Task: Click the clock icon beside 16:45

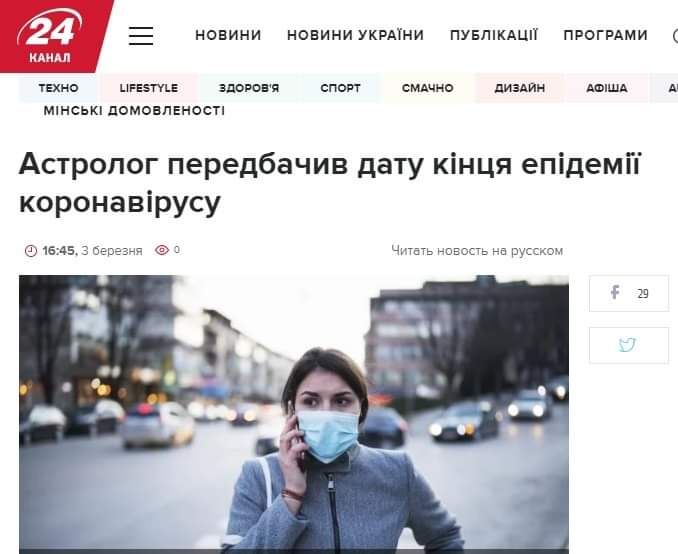Action: pos(31,250)
